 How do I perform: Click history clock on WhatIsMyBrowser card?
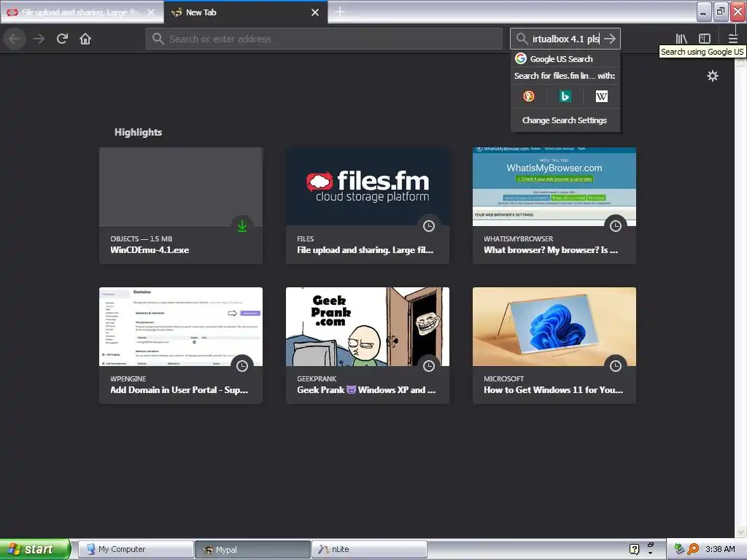point(616,226)
